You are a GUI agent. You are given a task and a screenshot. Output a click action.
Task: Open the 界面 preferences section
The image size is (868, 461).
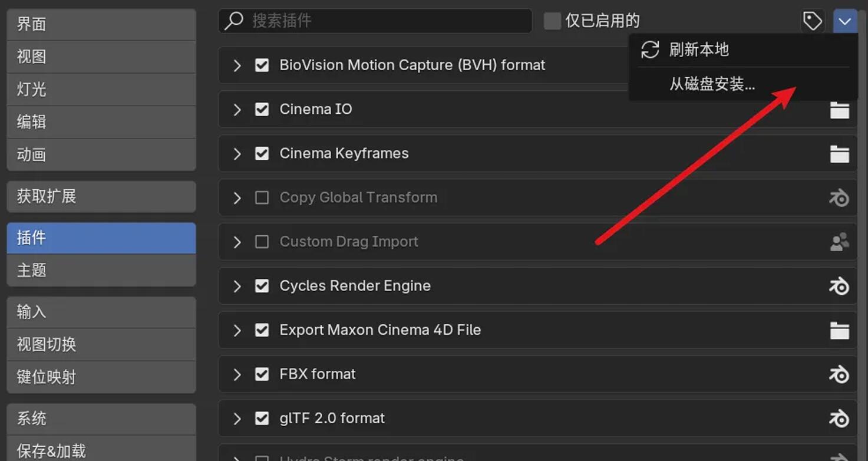click(101, 24)
